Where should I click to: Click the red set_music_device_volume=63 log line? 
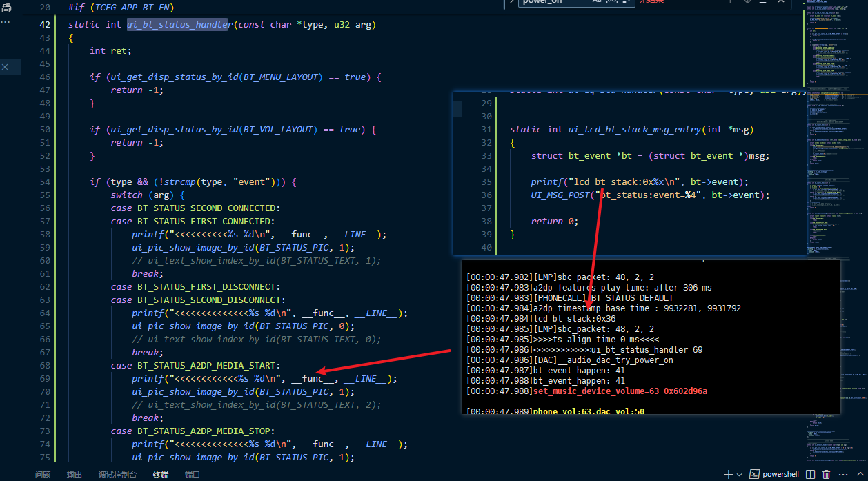pos(586,391)
